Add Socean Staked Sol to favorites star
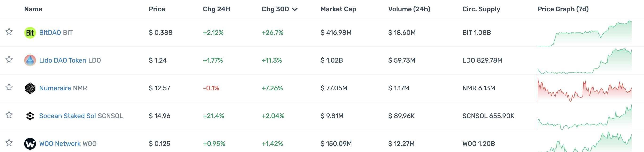The image size is (644, 152). pyautogui.click(x=9, y=115)
